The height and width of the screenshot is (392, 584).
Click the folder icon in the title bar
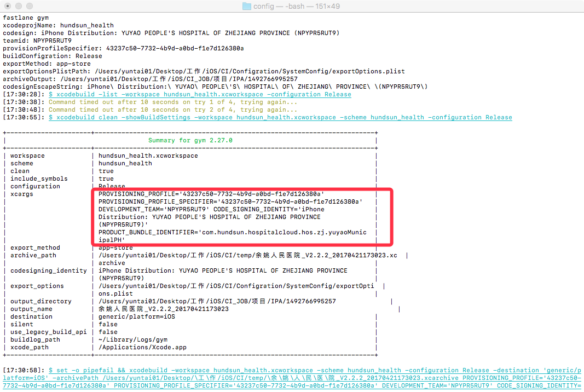coord(246,7)
